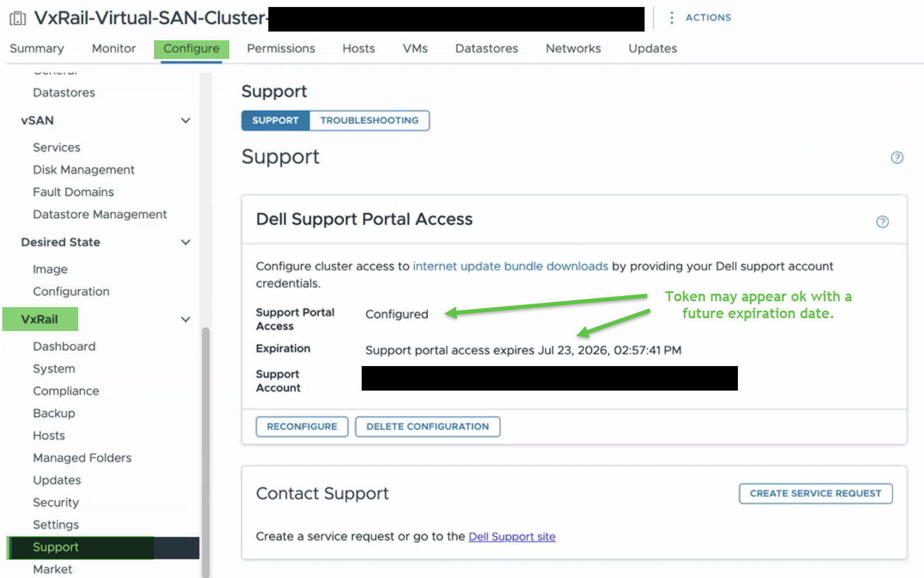Open the Dell Support site link
The width and height of the screenshot is (924, 578).
(x=512, y=536)
